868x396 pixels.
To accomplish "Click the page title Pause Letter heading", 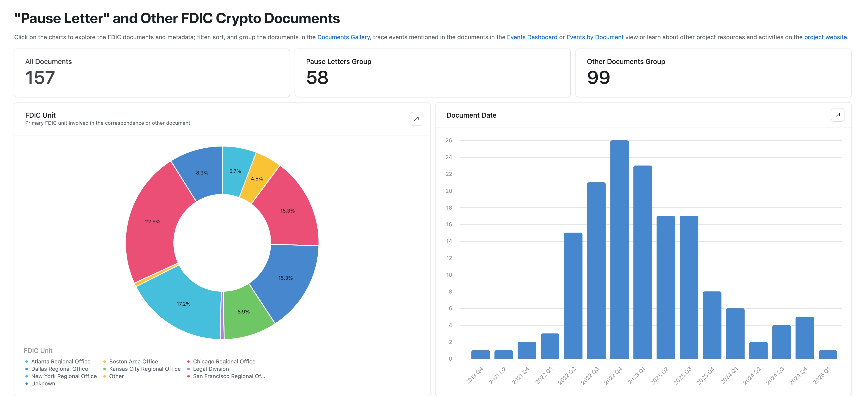I will pyautogui.click(x=177, y=18).
